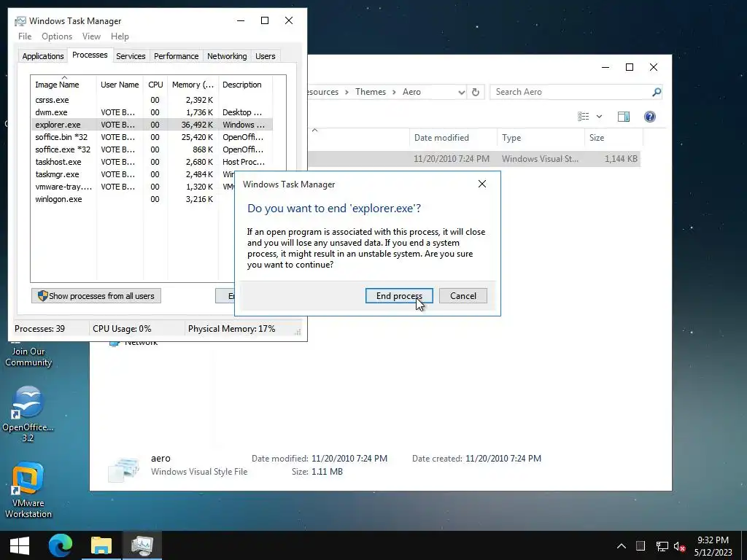
Task: Click Show processes from all users
Action: click(x=96, y=296)
